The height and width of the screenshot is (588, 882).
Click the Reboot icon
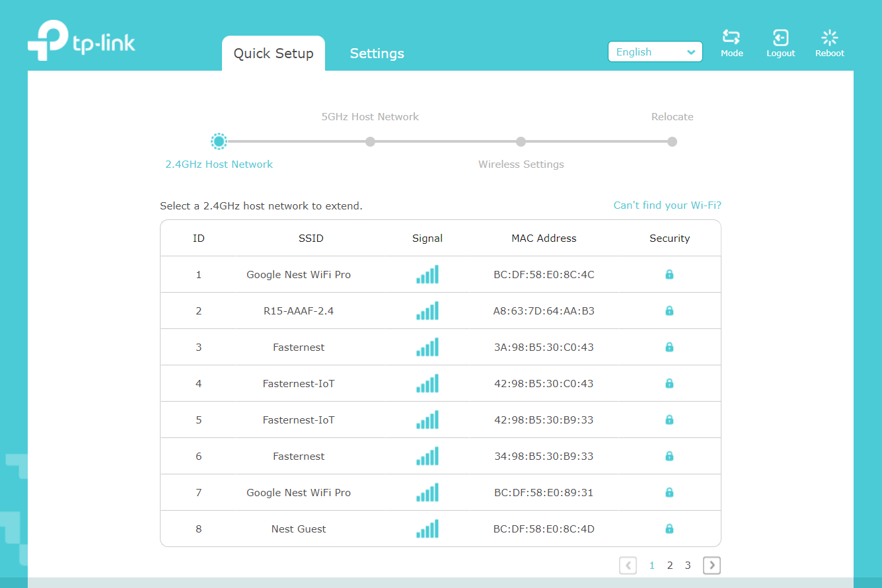pyautogui.click(x=830, y=37)
